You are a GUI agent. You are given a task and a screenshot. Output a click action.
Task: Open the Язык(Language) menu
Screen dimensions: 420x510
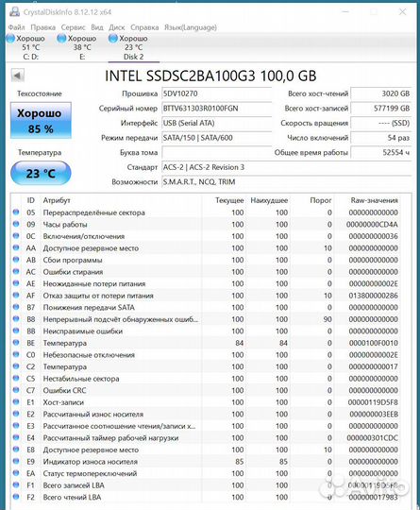click(191, 27)
